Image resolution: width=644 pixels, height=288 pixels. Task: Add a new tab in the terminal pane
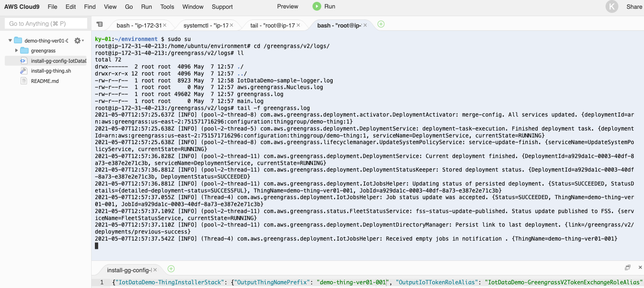[x=381, y=24]
